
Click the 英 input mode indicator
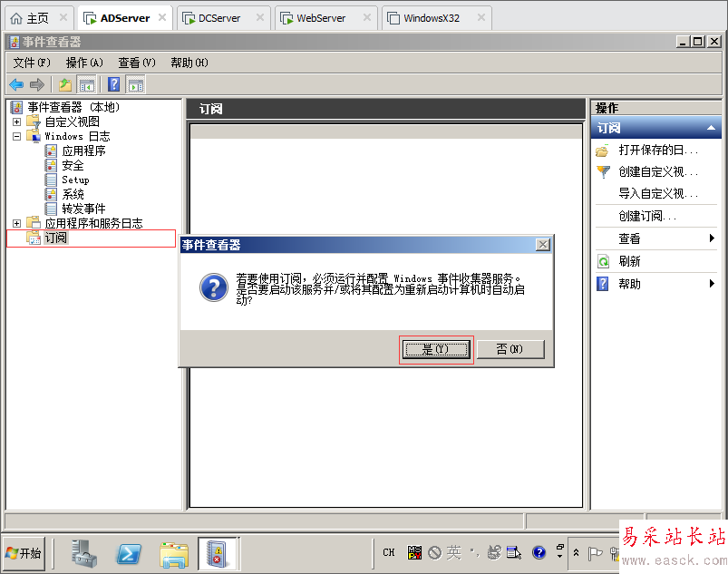453,552
